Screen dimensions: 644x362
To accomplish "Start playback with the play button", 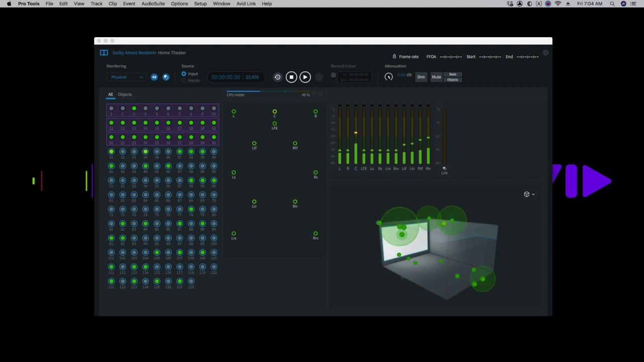I will click(x=305, y=77).
